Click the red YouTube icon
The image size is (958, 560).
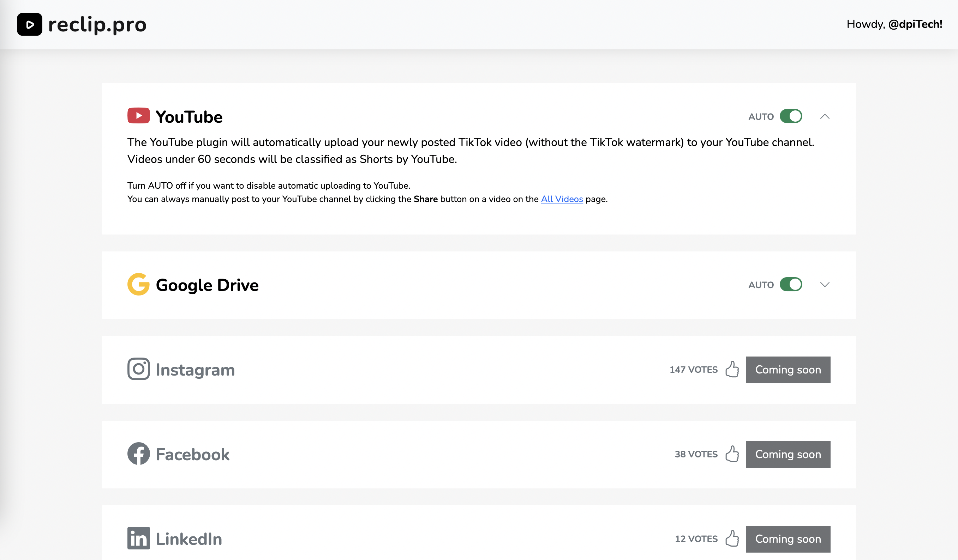[138, 116]
